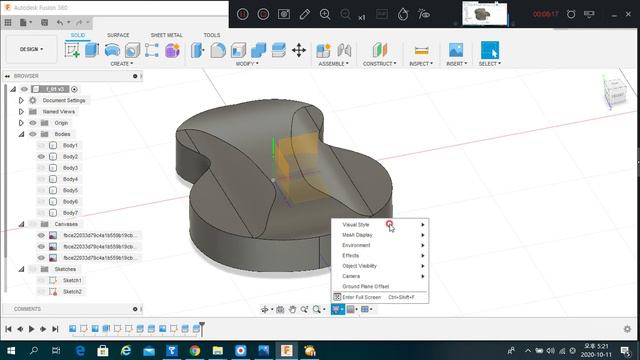Click the recorder preview thumbnail
Screen dimensions: 640x360
pyautogui.click(x=484, y=13)
